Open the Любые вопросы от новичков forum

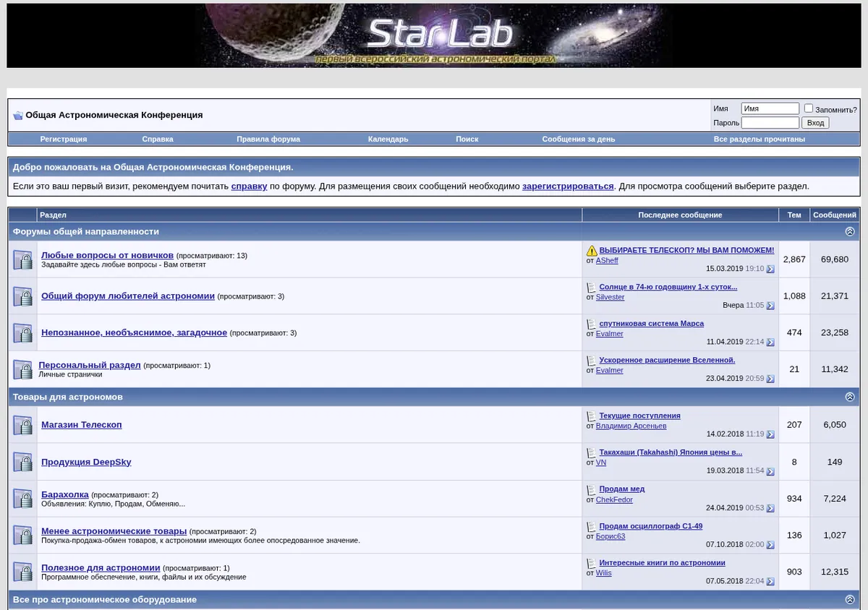coord(107,255)
